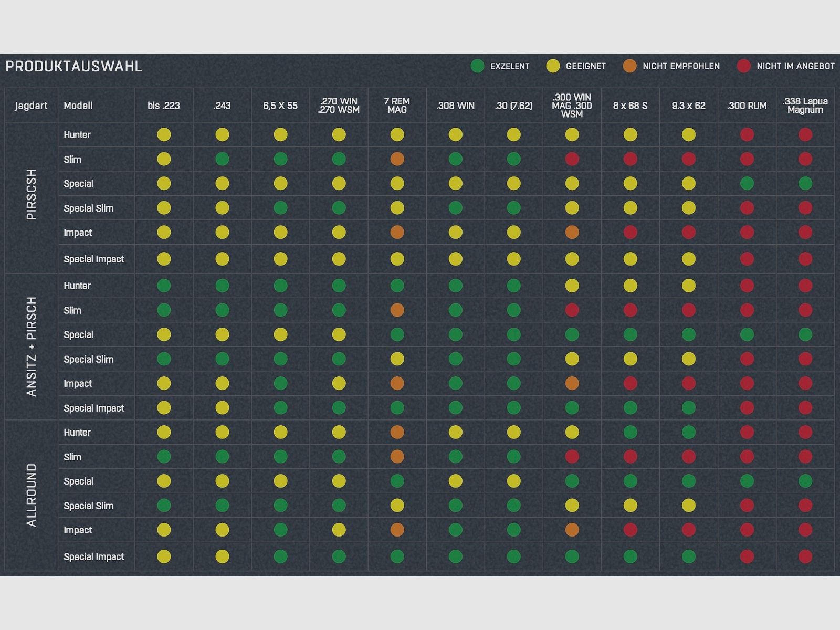Click green dot for Pirsch Special .300 RUM

(x=747, y=184)
